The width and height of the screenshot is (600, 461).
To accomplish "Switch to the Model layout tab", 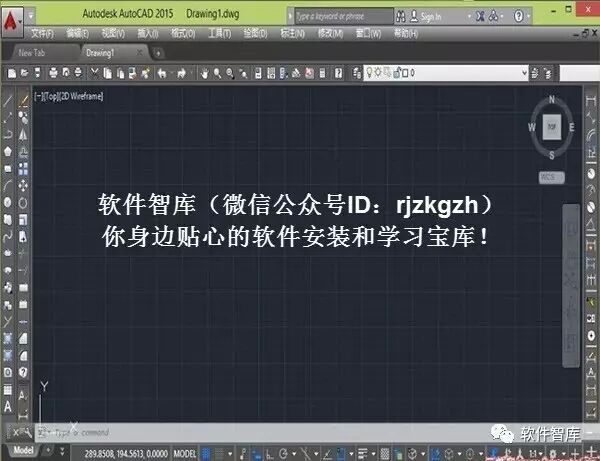I will coord(23,451).
